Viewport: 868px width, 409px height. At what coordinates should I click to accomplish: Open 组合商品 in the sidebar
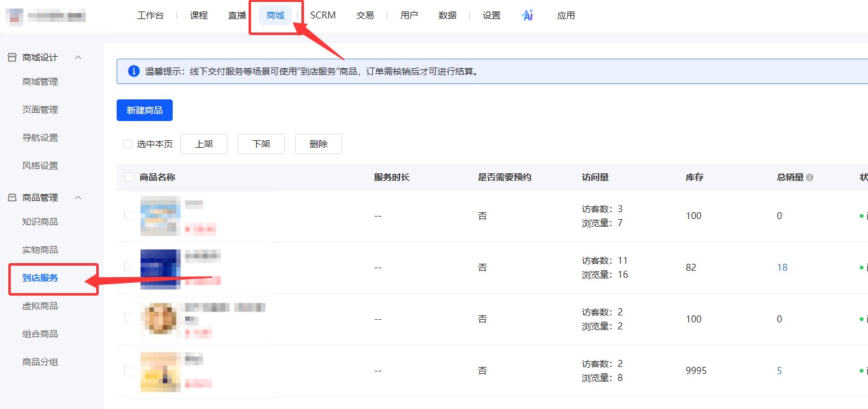pyautogui.click(x=40, y=334)
